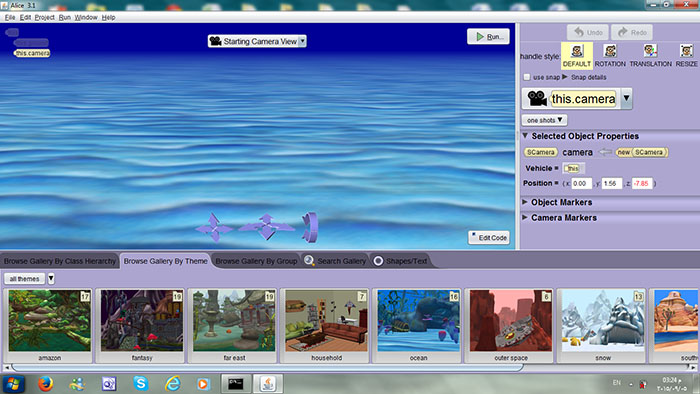
Task: Collapse the Selected Object Properties section
Action: [525, 136]
